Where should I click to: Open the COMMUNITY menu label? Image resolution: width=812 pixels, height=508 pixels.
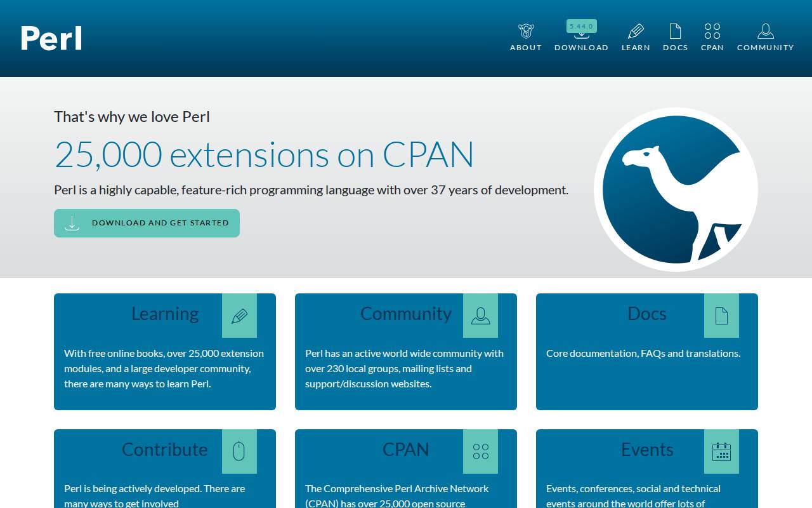tap(766, 48)
